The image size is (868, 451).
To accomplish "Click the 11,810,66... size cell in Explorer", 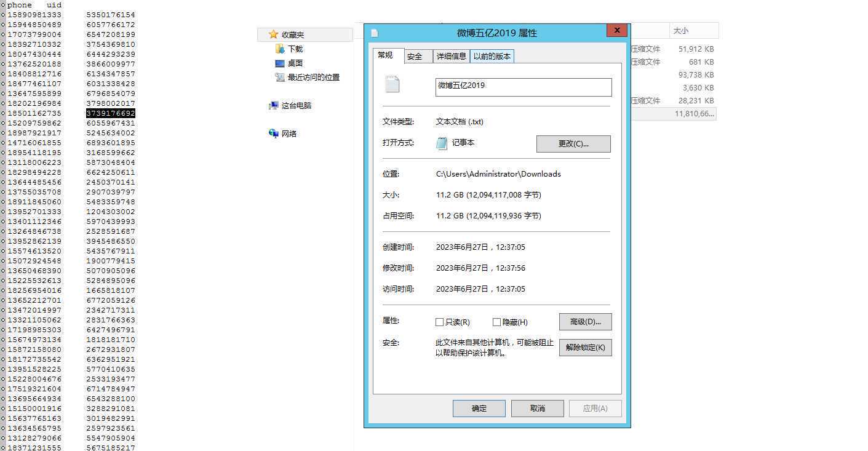I will (x=694, y=114).
